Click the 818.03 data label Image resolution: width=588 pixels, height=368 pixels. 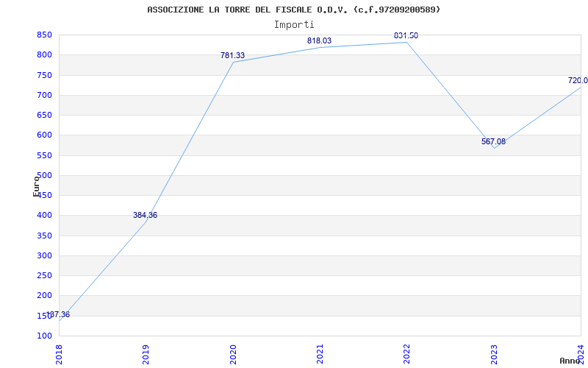click(x=319, y=40)
